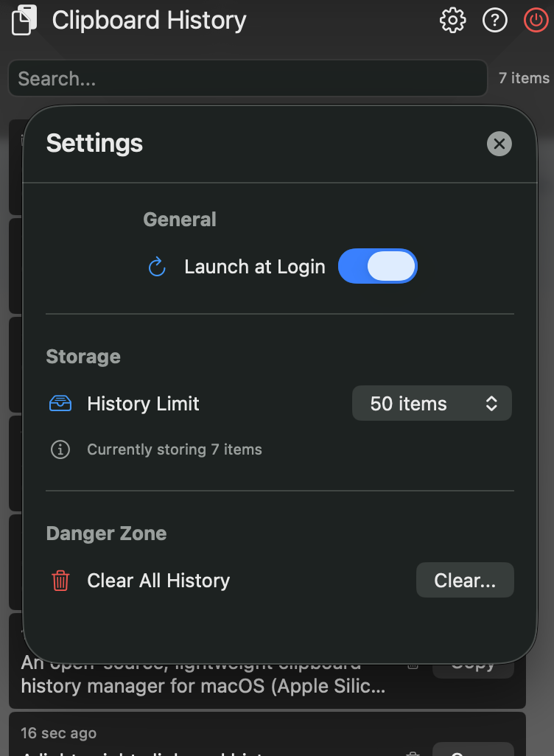Select the Settings panel title
Image resolution: width=554 pixels, height=756 pixels.
click(x=94, y=144)
